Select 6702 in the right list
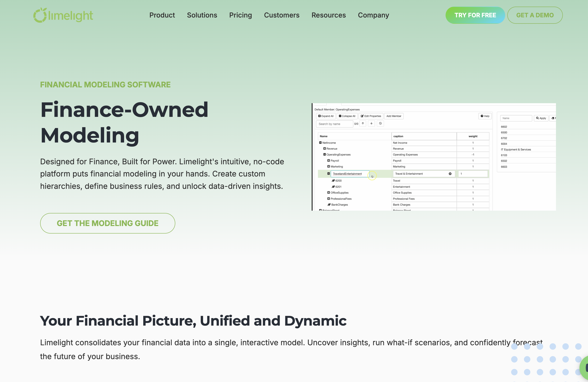The width and height of the screenshot is (588, 382). 504,138
